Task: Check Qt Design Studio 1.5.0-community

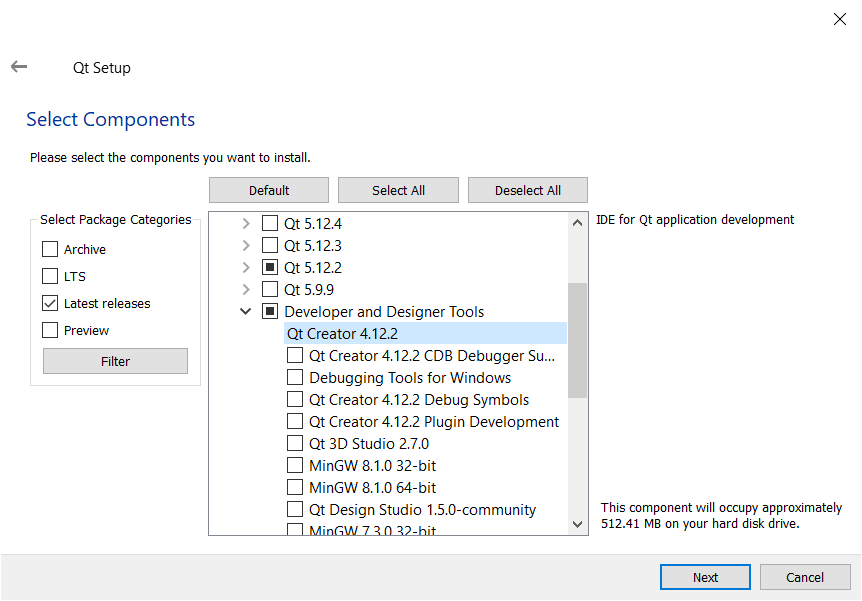Action: pyautogui.click(x=295, y=509)
